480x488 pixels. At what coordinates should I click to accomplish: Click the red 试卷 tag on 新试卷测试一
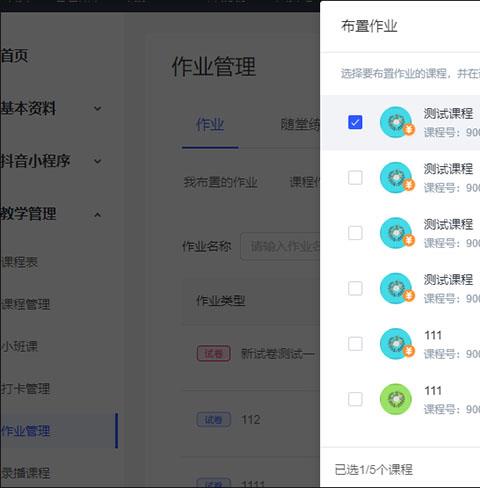[214, 353]
